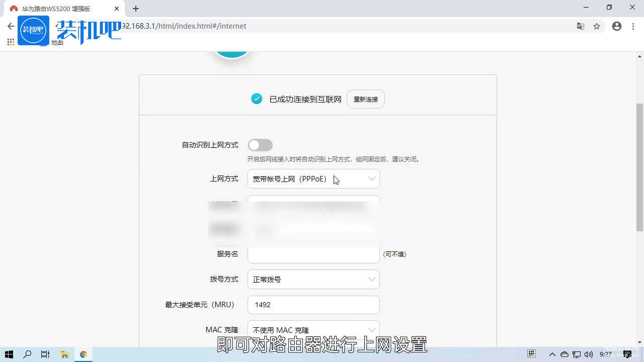
Task: Click the taskbar search icon
Action: [x=27, y=354]
